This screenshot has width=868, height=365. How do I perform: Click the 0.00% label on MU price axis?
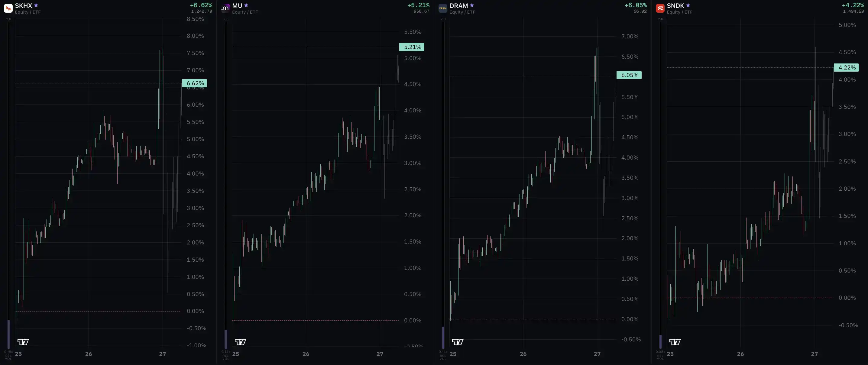413,321
